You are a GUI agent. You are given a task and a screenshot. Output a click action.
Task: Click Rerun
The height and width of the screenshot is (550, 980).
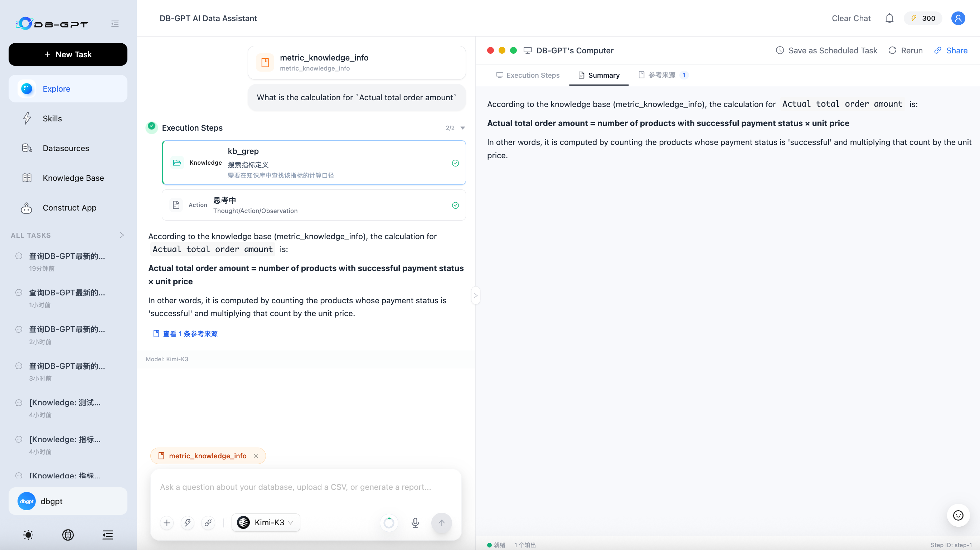coord(905,50)
